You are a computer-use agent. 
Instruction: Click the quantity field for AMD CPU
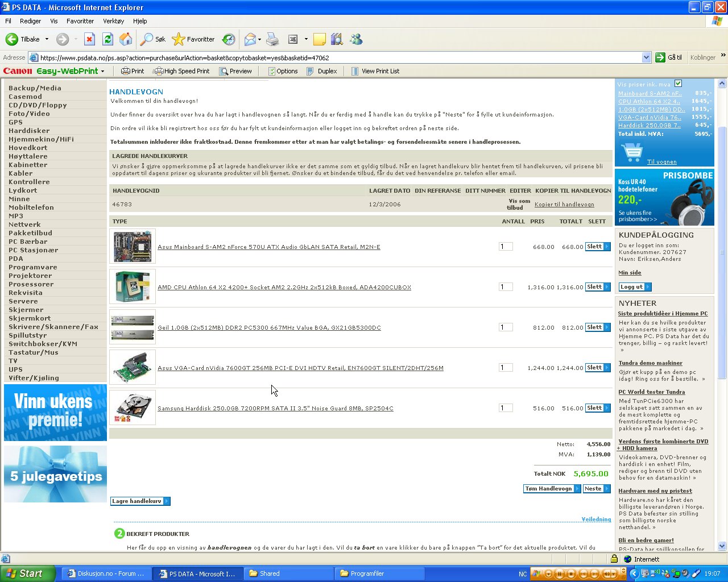pyautogui.click(x=506, y=287)
